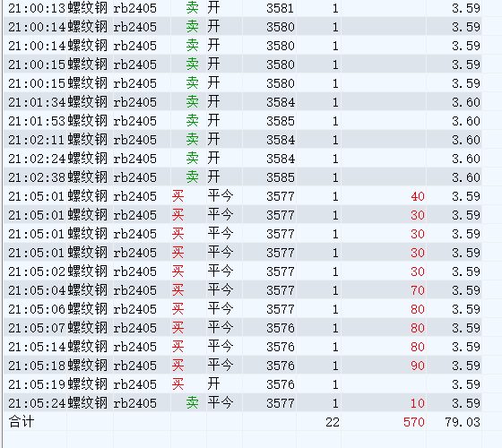This screenshot has height=448, width=502.
Task: Click profit value 90 at 21:05:18
Action: tap(418, 366)
